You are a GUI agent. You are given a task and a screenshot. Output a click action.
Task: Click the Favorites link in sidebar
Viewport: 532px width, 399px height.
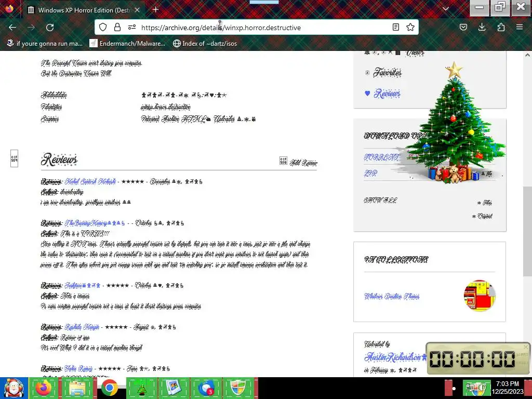click(x=388, y=73)
